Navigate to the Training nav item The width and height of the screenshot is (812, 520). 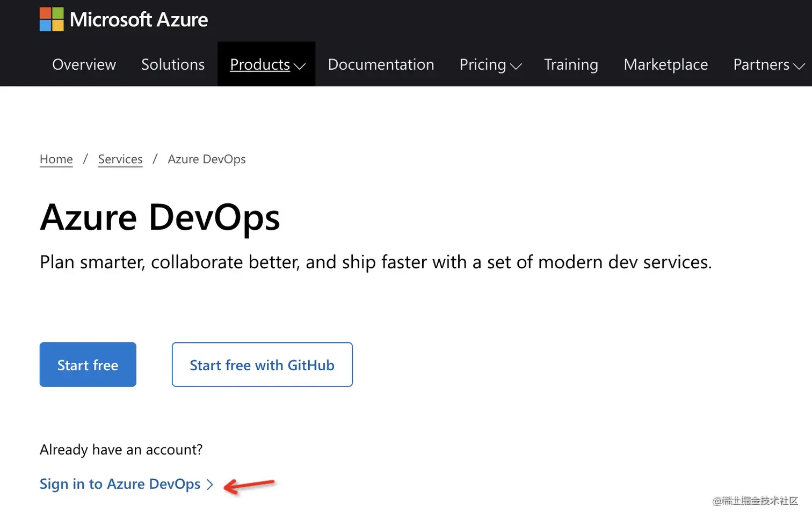pos(571,64)
